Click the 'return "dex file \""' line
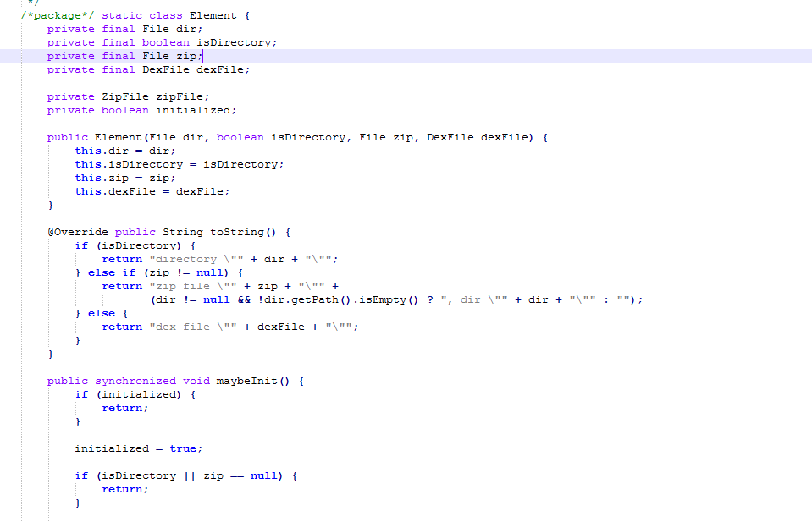This screenshot has height=522, width=812. click(230, 327)
